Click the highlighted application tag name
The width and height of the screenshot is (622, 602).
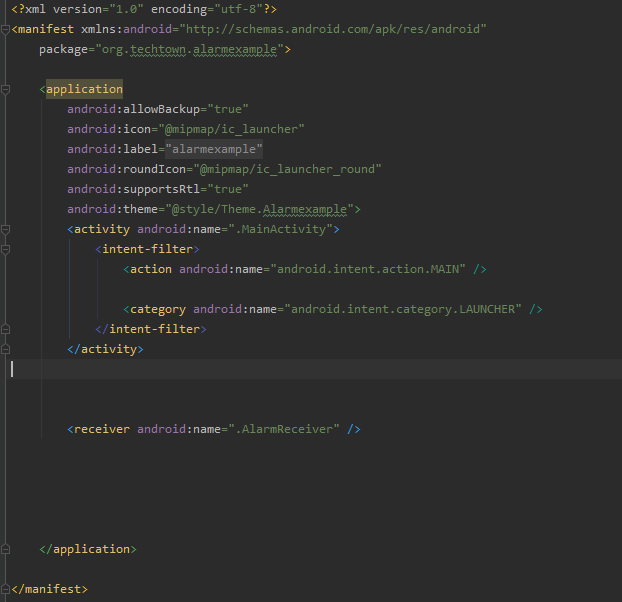tap(84, 89)
